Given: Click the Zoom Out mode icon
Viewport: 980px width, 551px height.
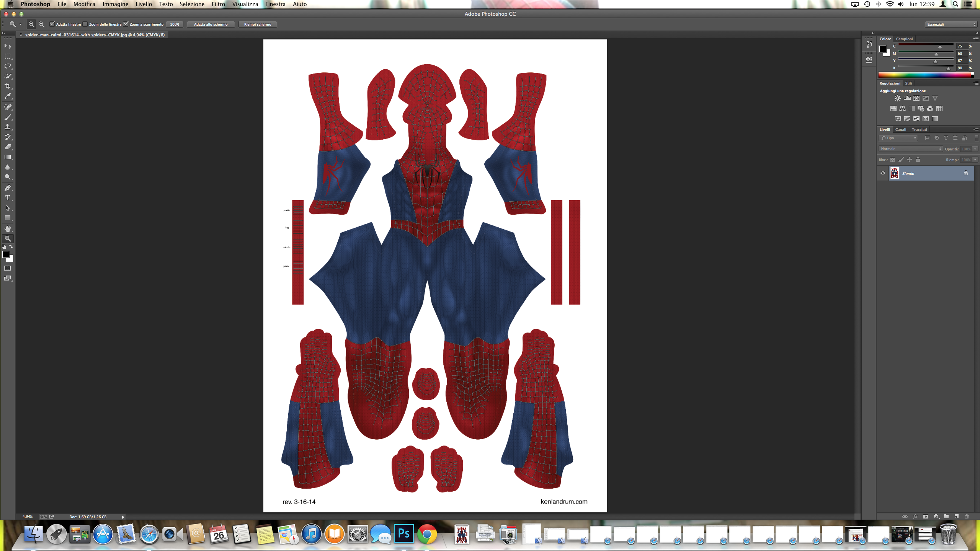Looking at the screenshot, I should pos(41,24).
